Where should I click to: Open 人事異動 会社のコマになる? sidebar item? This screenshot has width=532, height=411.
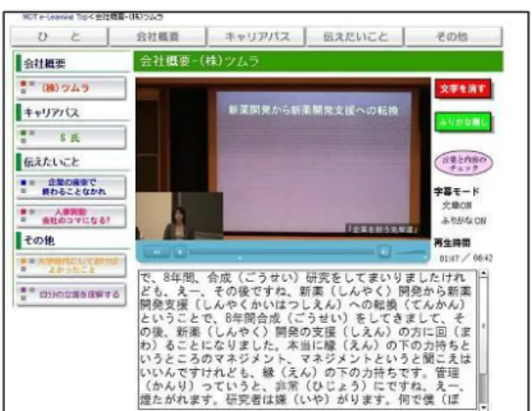(71, 216)
